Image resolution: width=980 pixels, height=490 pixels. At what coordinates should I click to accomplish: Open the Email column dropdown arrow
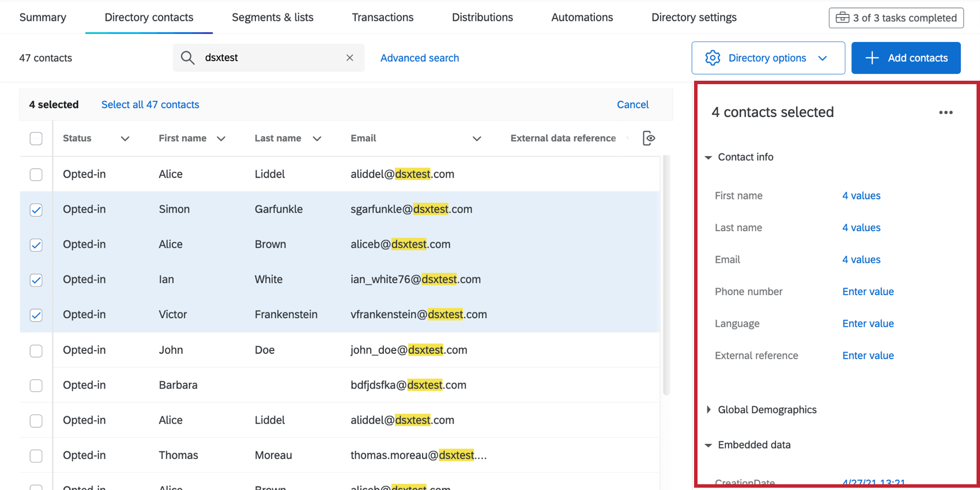tap(477, 138)
